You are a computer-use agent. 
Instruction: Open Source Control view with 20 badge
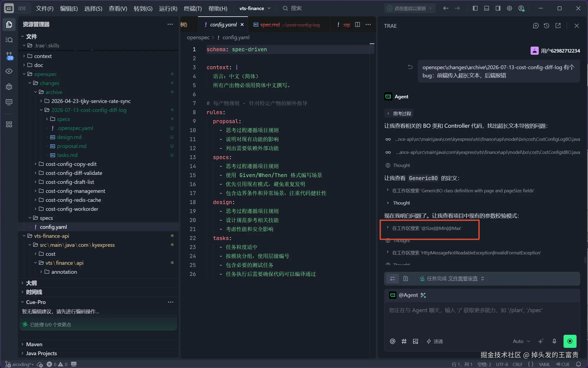(x=9, y=56)
